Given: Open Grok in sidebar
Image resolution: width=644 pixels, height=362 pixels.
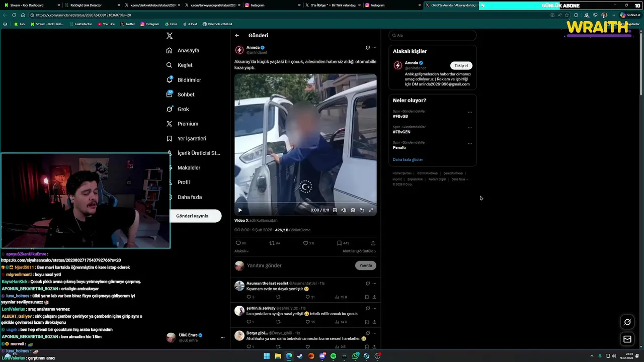Looking at the screenshot, I should point(178,109).
